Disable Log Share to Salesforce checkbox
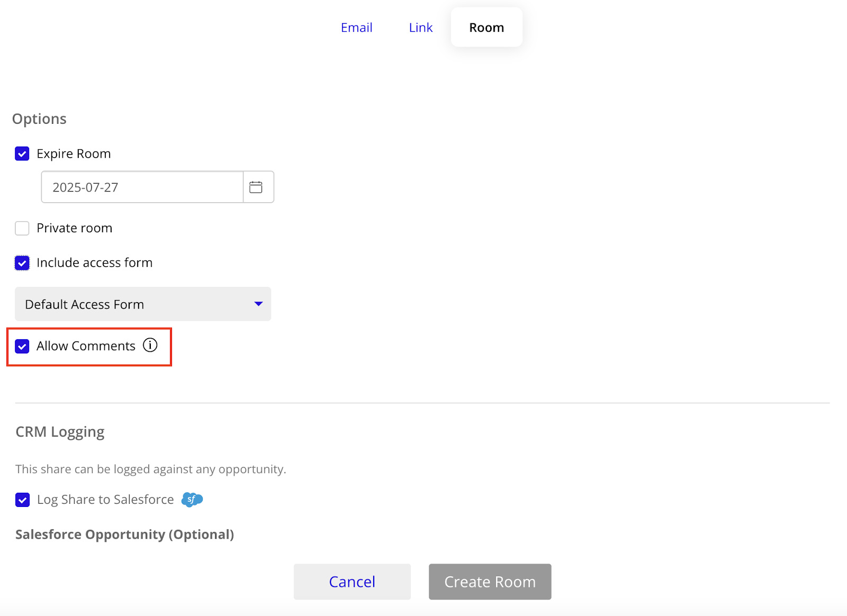847x616 pixels. tap(23, 500)
